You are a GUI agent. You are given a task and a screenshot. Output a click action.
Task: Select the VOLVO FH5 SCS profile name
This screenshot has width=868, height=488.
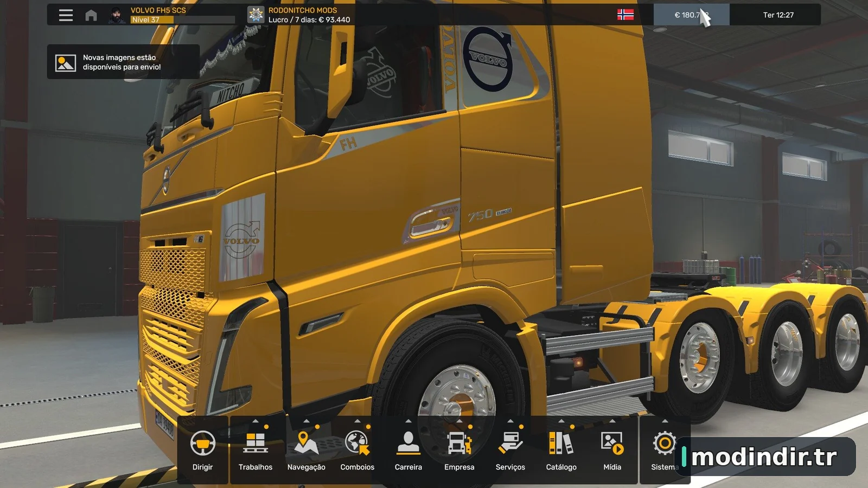tap(158, 10)
